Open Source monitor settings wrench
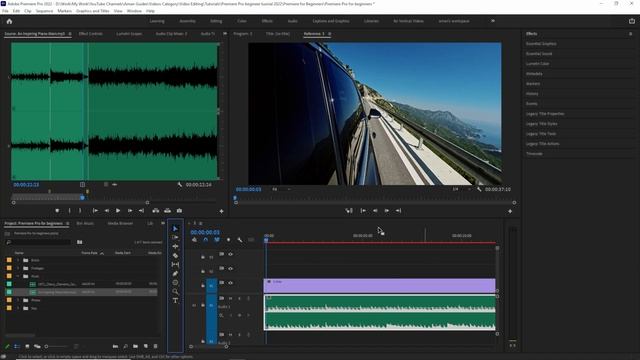 (180, 185)
